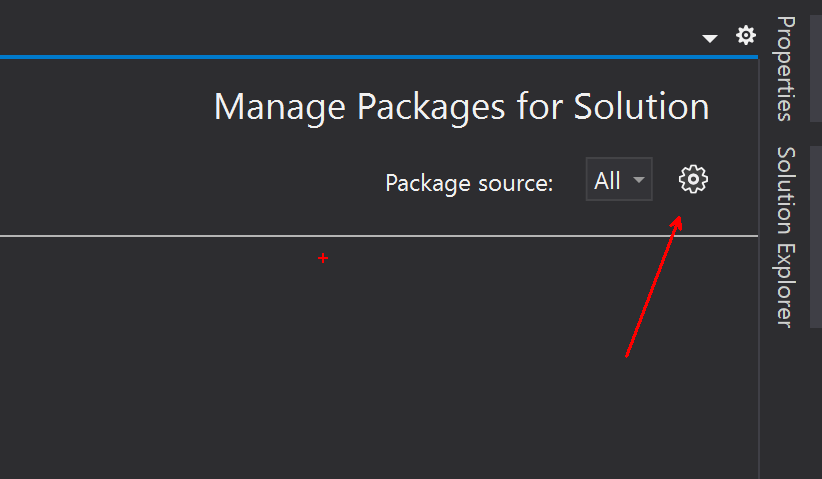Click the horizontal divider below Package source
This screenshot has width=822, height=479.
(378, 236)
